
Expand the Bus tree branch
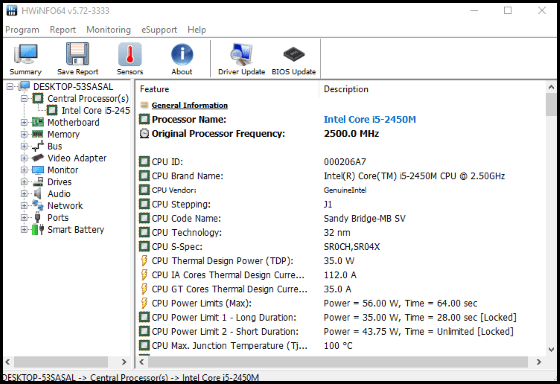[x=24, y=146]
